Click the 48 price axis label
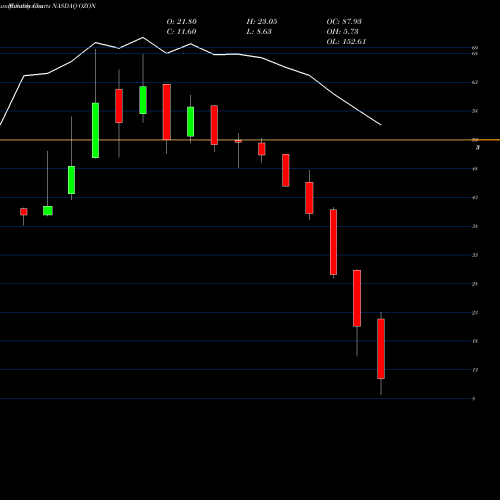Viewport: 500px width, 500px height. [x=475, y=169]
